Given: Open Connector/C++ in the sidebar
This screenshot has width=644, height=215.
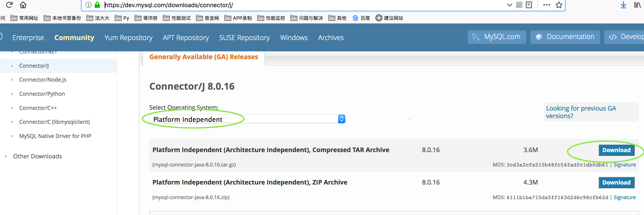Looking at the screenshot, I should click(x=38, y=108).
